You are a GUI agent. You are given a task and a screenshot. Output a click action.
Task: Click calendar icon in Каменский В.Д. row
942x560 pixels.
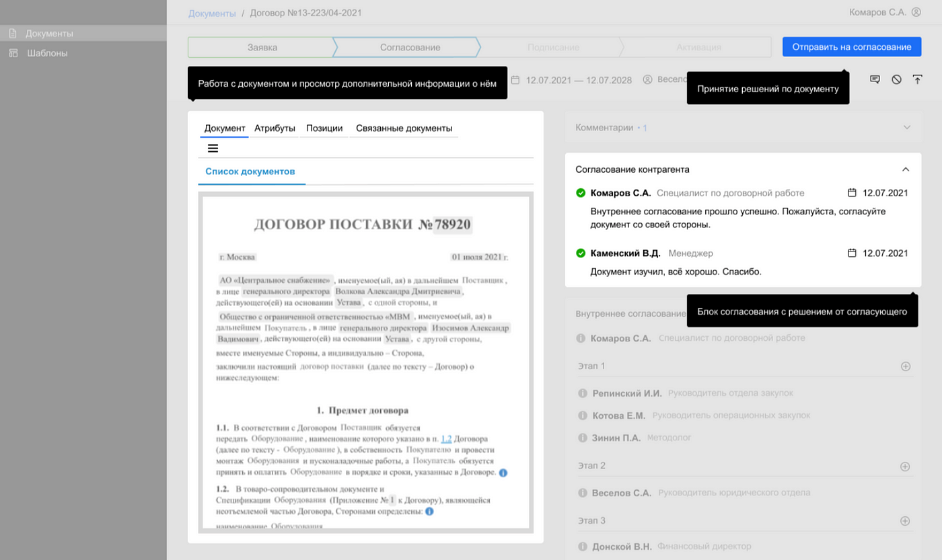click(x=852, y=253)
